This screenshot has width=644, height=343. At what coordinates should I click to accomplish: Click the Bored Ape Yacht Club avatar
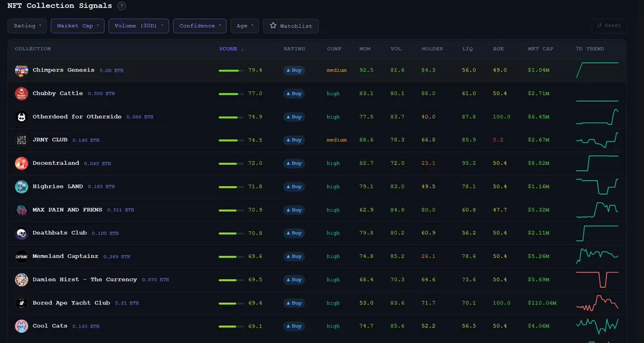[x=21, y=303]
